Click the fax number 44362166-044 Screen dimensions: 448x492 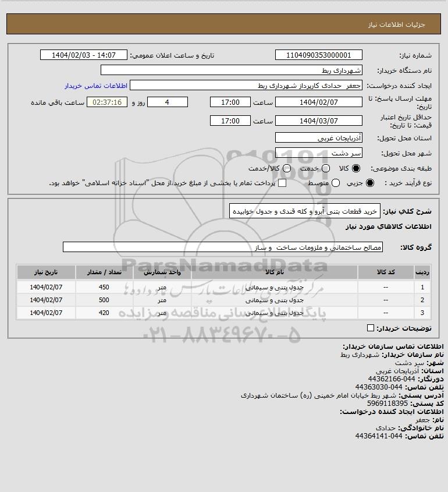(x=391, y=379)
